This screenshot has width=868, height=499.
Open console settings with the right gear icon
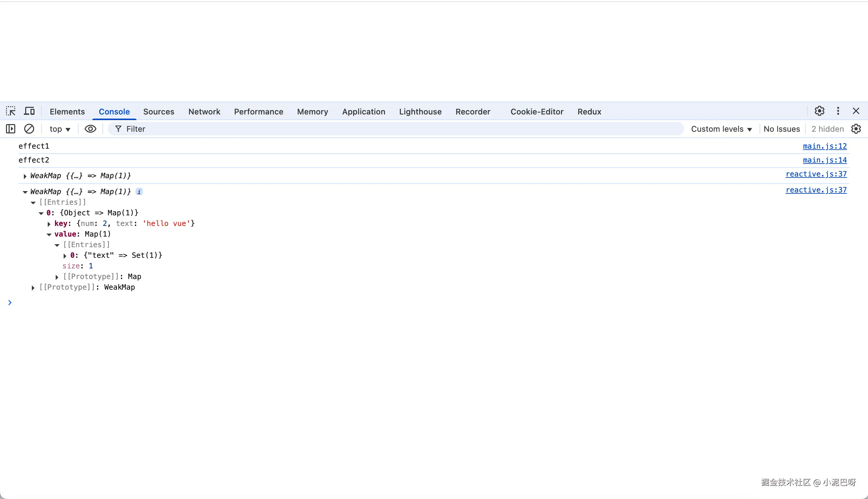856,129
